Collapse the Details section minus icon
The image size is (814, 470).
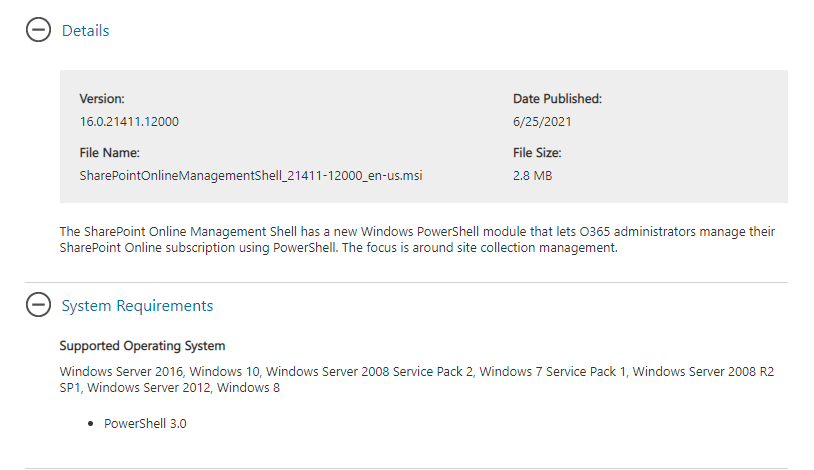[x=38, y=31]
